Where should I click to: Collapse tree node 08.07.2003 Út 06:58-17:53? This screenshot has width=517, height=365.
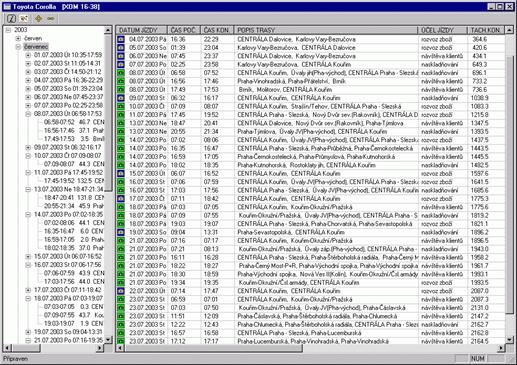pyautogui.click(x=28, y=114)
